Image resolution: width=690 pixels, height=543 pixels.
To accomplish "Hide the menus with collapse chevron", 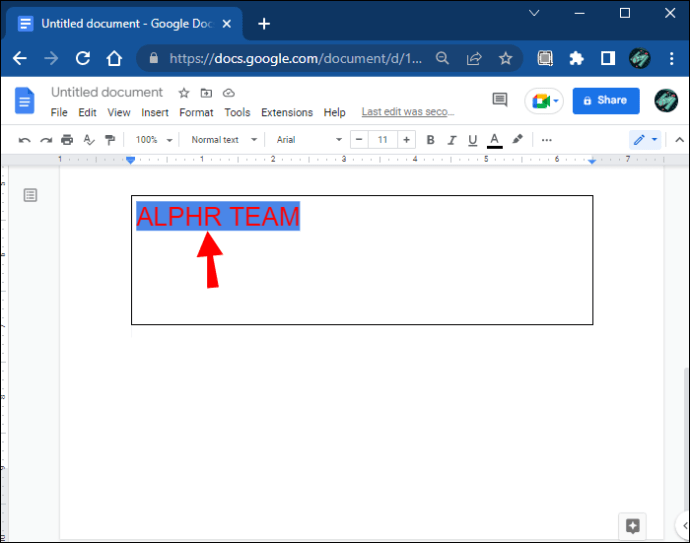I will [x=679, y=140].
